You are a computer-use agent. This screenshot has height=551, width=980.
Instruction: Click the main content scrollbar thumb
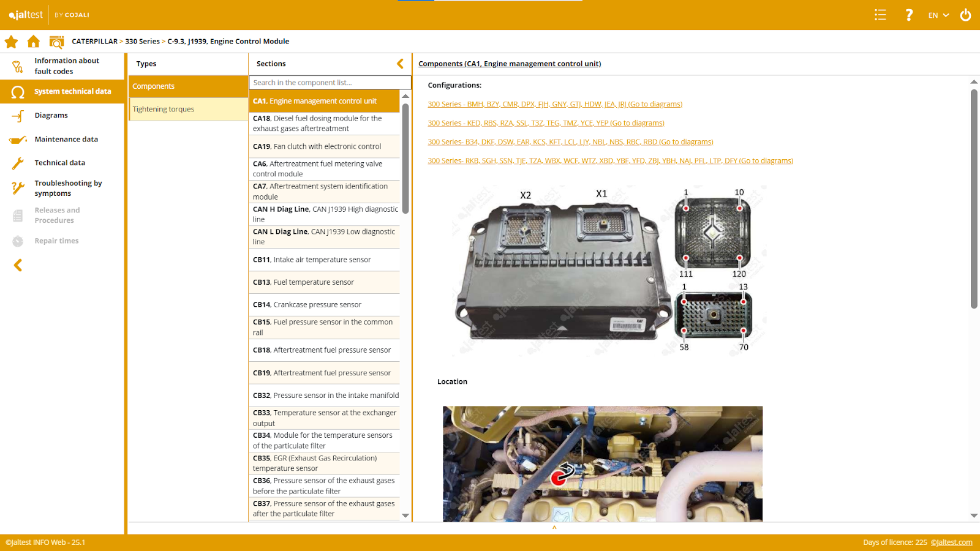point(974,199)
